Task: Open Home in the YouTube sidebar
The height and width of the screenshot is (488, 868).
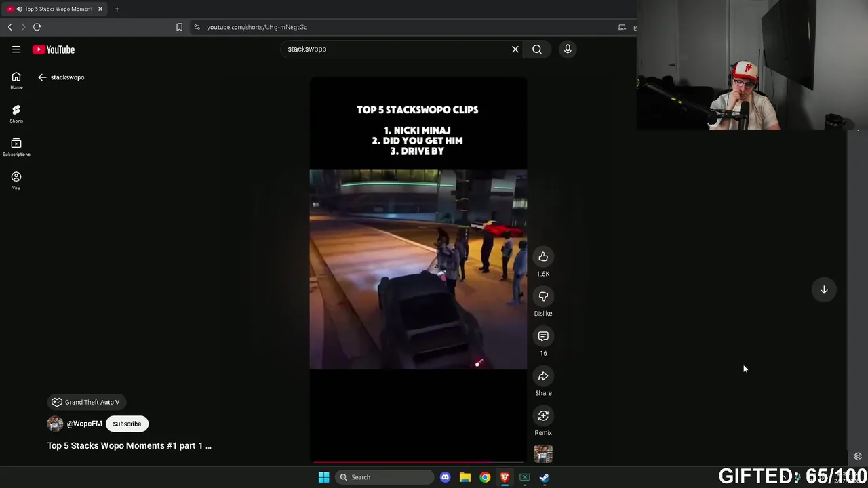Action: coord(16,81)
